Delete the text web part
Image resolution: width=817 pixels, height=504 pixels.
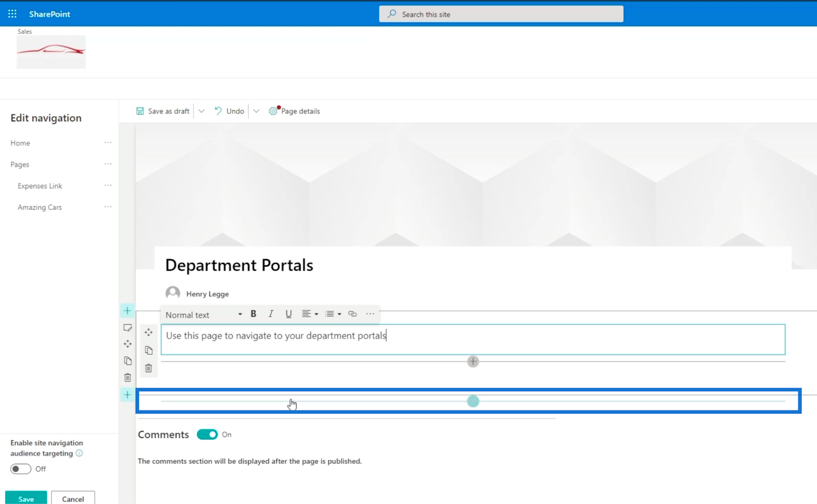[x=149, y=368]
